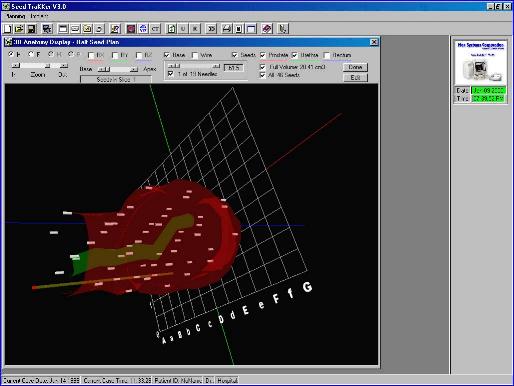514x386 pixels.
Task: Click the CT toolbar icon
Action: (155, 29)
